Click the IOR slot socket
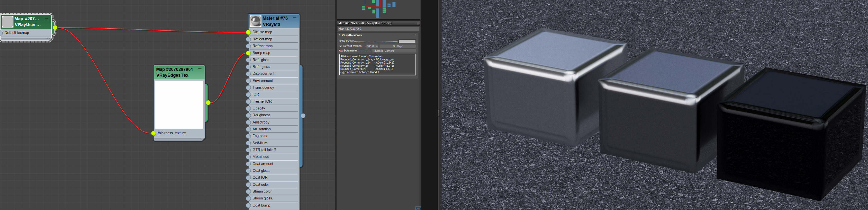868x210 pixels. click(x=248, y=95)
